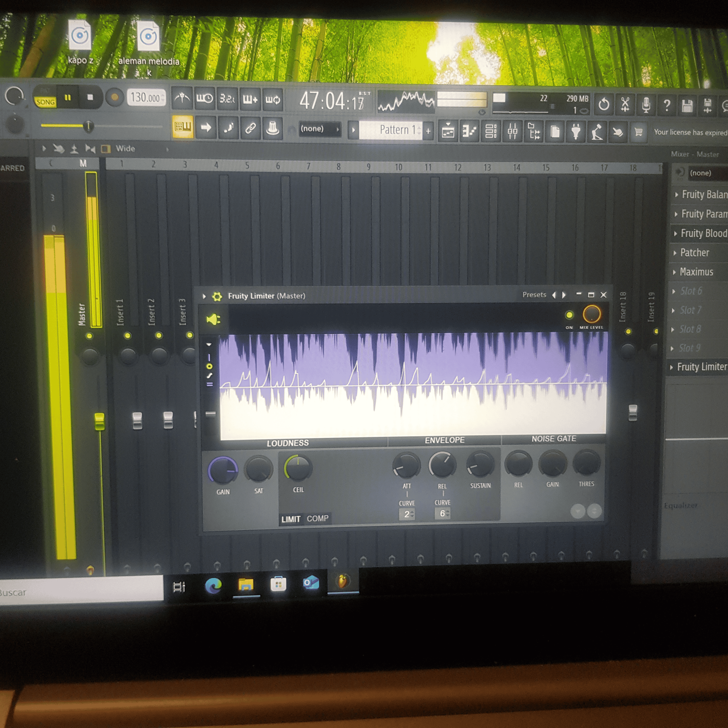Image resolution: width=728 pixels, height=728 pixels.
Task: Click the scissors audio editor icon
Action: pos(625,105)
